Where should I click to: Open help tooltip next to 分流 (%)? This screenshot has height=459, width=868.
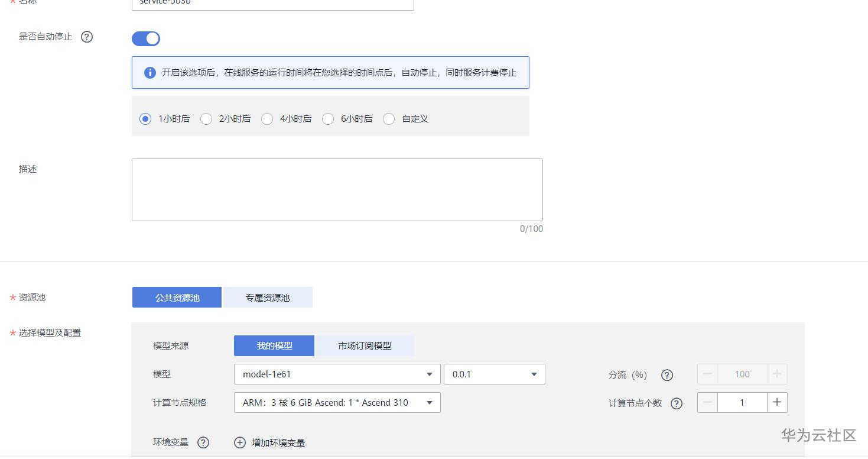[x=667, y=375]
